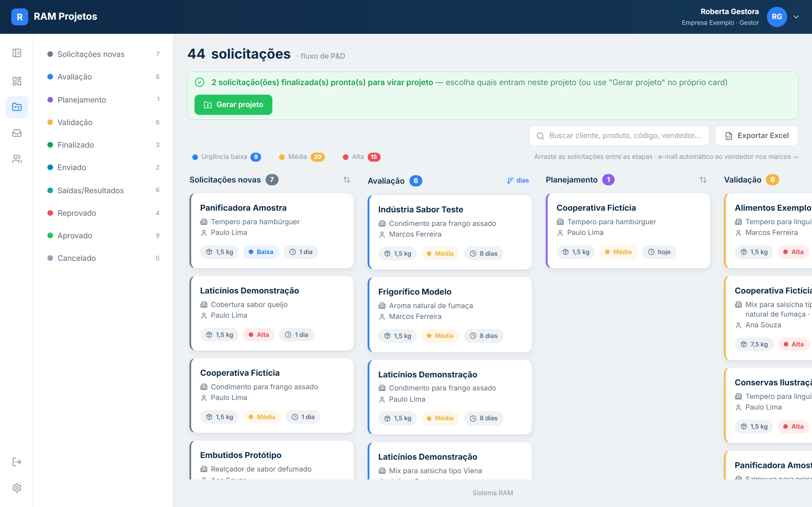Click the Gerar projeto button
Image resolution: width=812 pixels, height=507 pixels.
click(x=233, y=104)
